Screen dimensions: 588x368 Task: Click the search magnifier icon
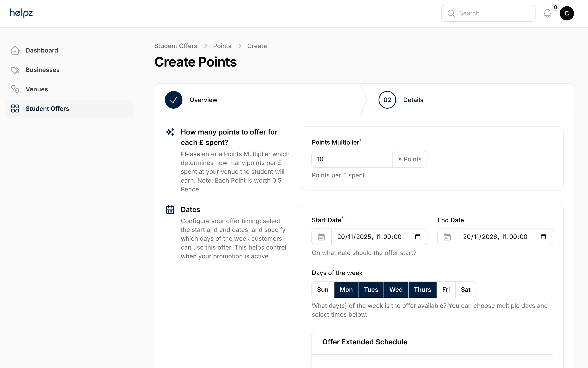(x=451, y=13)
